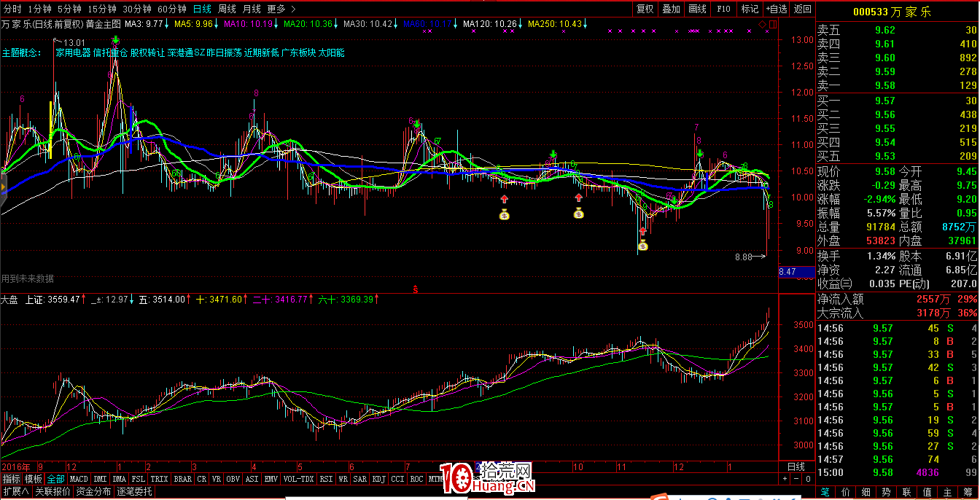980x500 pixels.
Task: Click the red diamond icon above price axis
Action: [763, 24]
